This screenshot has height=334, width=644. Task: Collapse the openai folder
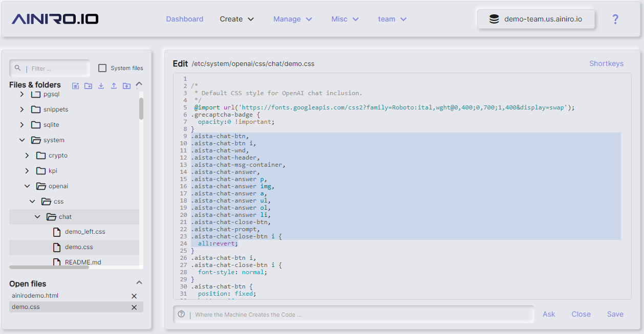click(x=27, y=186)
